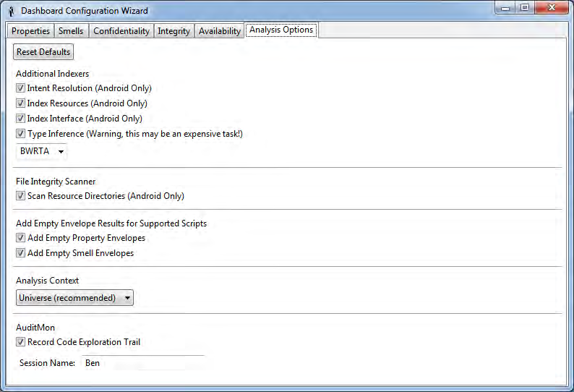Minimize the Dashboard Configuration Wizard window
Image resolution: width=574 pixels, height=392 pixels.
coord(505,8)
